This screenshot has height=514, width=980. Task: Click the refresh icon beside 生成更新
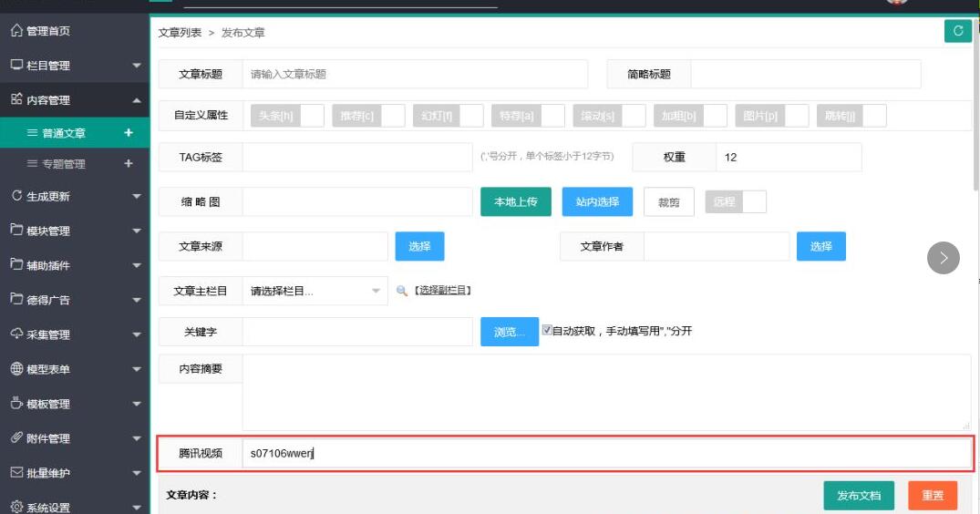pos(17,195)
